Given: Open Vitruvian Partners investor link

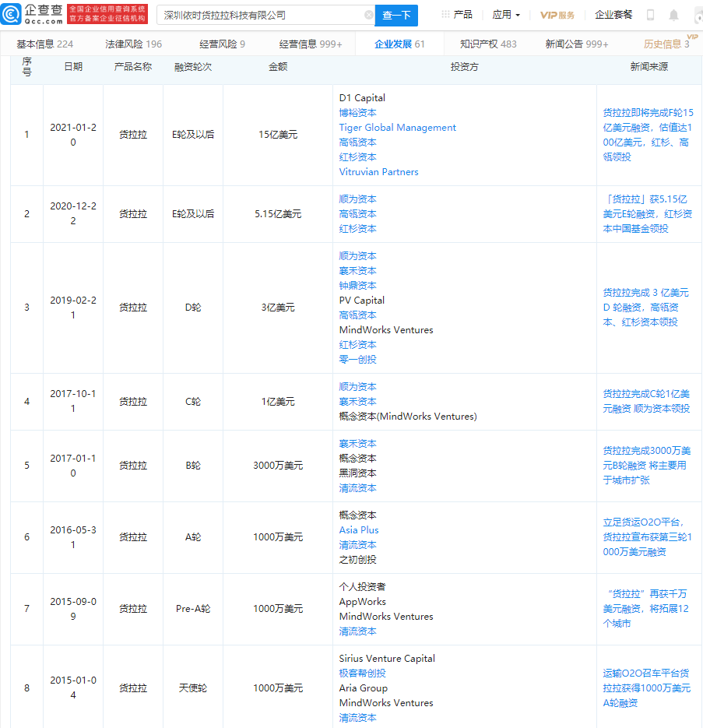Looking at the screenshot, I should 378,172.
